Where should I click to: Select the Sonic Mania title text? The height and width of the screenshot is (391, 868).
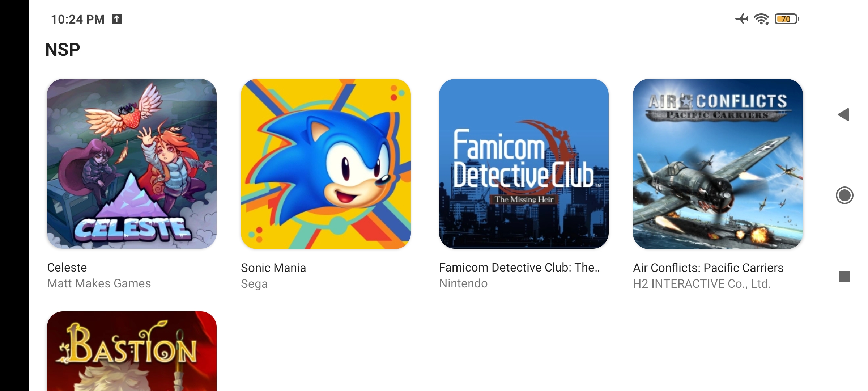pos(273,268)
